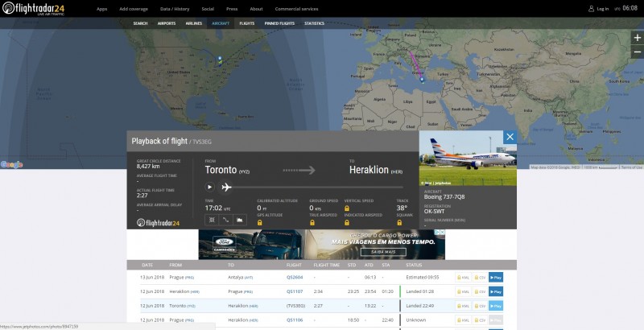Download KML for Toronto–Heraklion flight
Screen dimensions: 644x330
coord(463,306)
